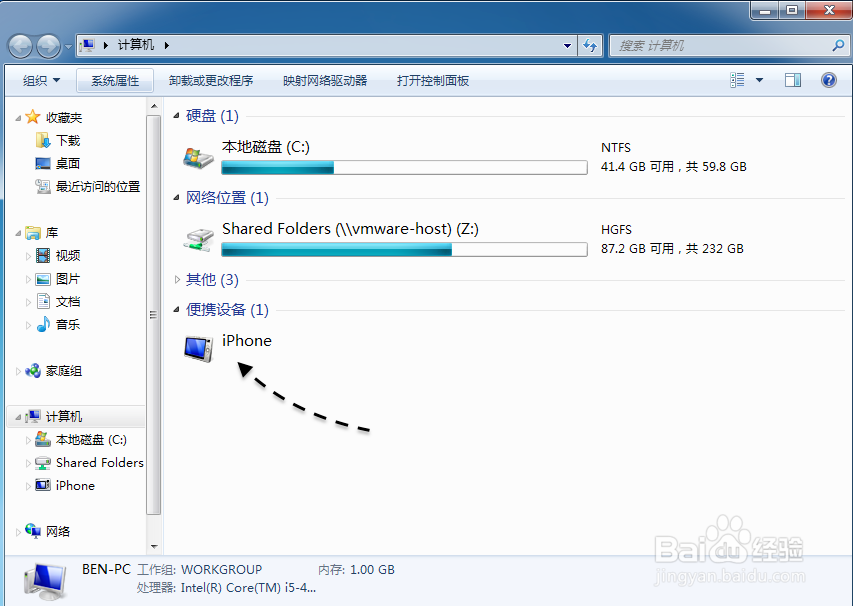
Task: Click the computer icon in address bar
Action: 87,45
